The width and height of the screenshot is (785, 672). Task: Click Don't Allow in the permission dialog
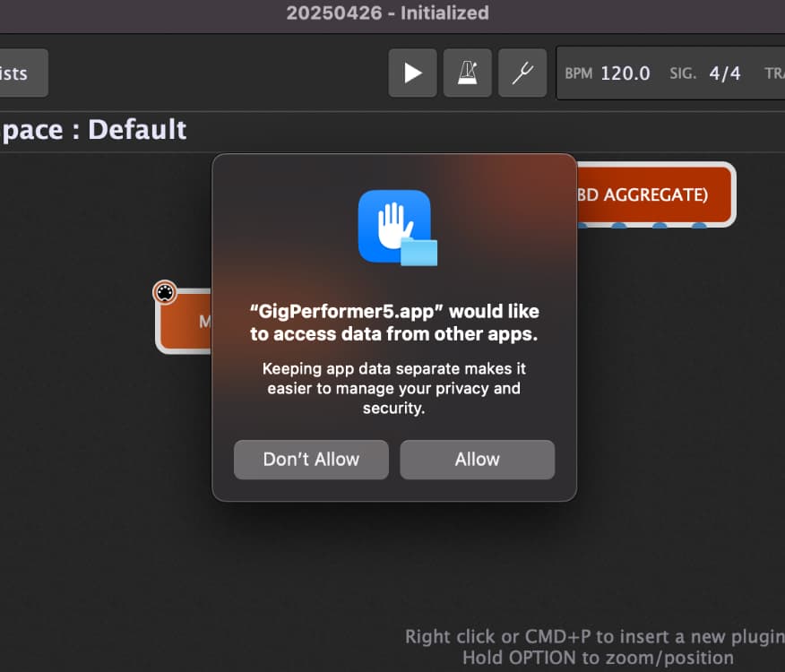tap(311, 460)
